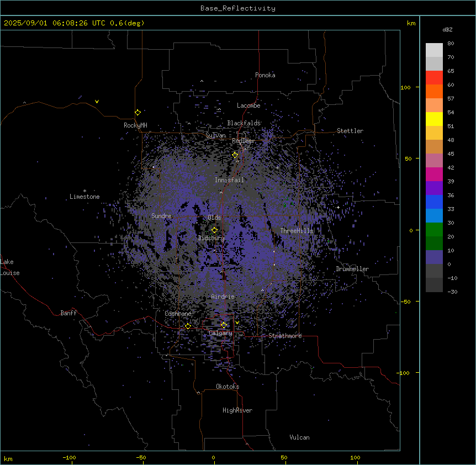
Task: Click the violet purple swatch beside 39
Action: 434,188
